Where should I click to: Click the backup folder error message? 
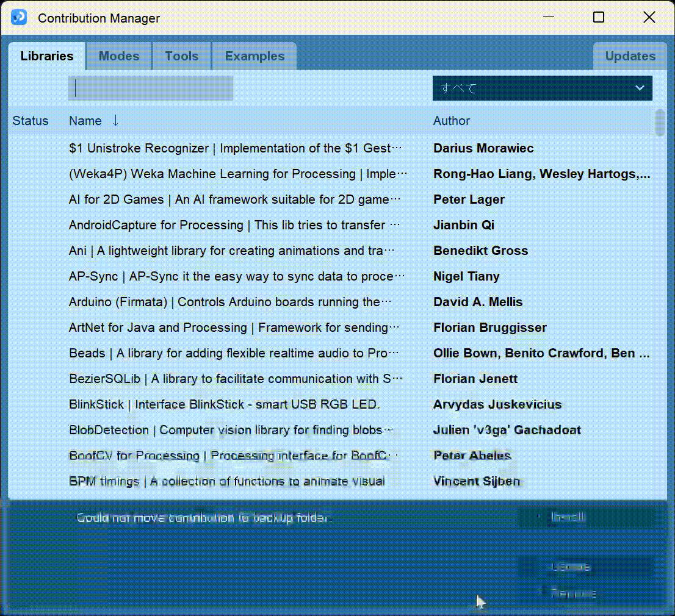pyautogui.click(x=204, y=517)
